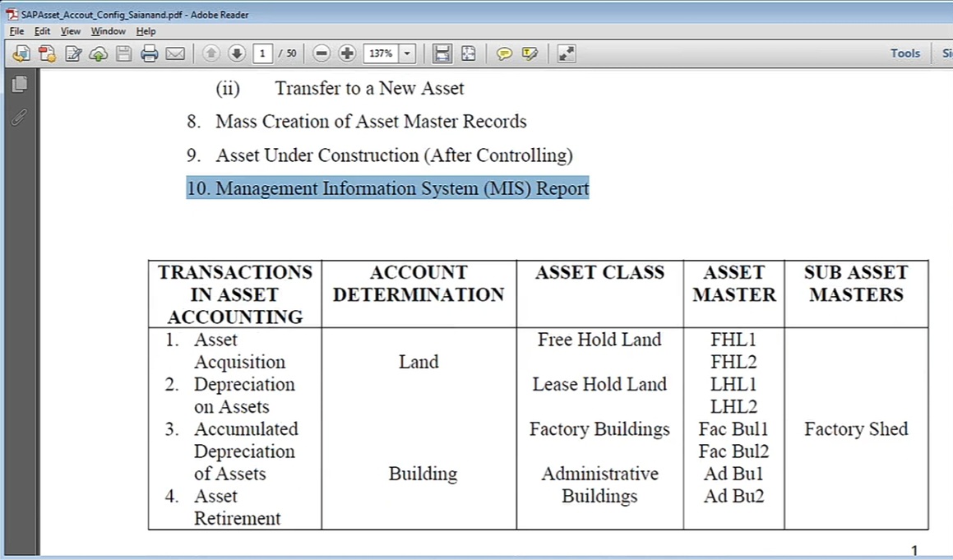
Task: Click 'Mass Creation of Asset Master Records' text
Action: tap(371, 122)
